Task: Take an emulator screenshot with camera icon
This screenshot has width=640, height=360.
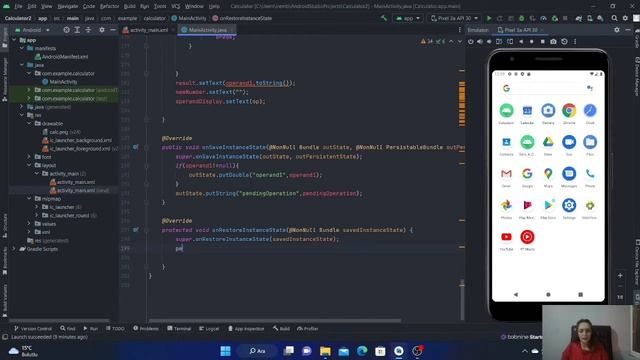Action: [x=553, y=42]
